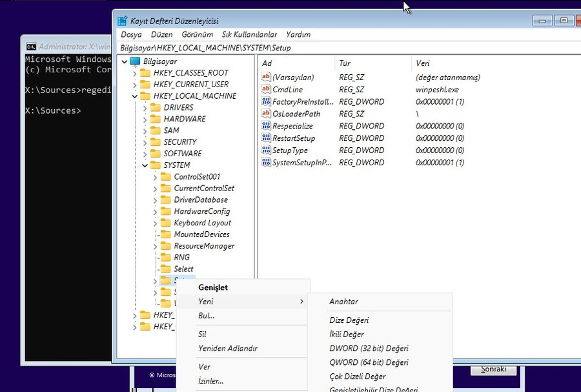Click the ControlSet001 folder icon
This screenshot has height=392, width=581.
coord(166,177)
